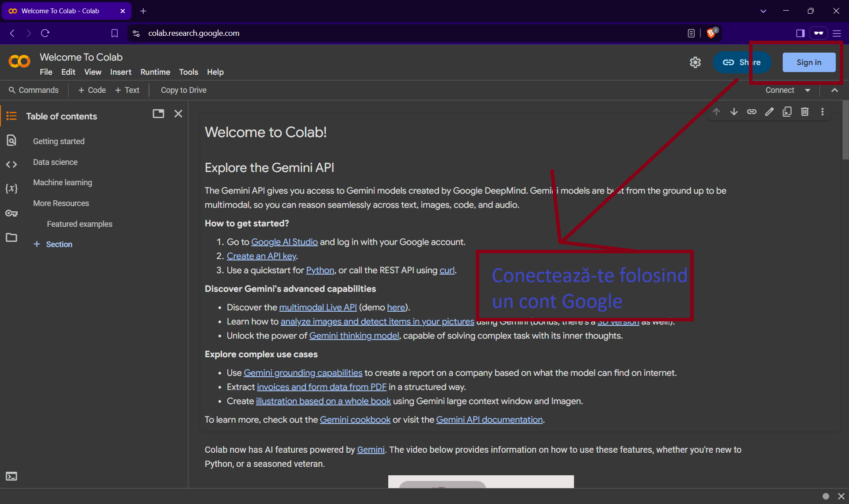This screenshot has width=849, height=504.
Task: Open the Code snippets sidebar icon
Action: click(11, 164)
